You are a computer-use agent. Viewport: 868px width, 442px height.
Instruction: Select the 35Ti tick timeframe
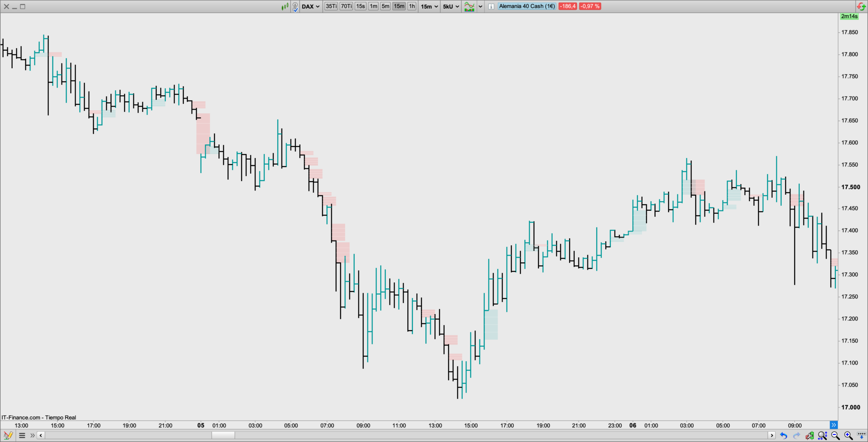[331, 6]
